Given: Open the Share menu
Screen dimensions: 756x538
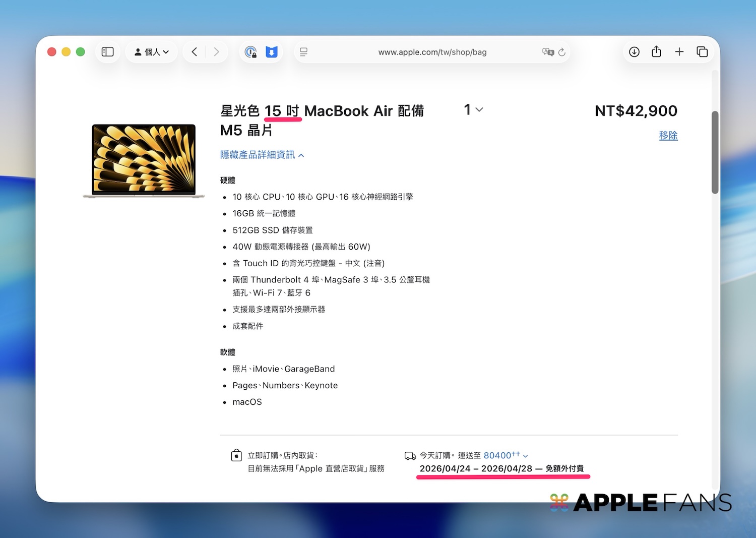Looking at the screenshot, I should click(x=656, y=52).
